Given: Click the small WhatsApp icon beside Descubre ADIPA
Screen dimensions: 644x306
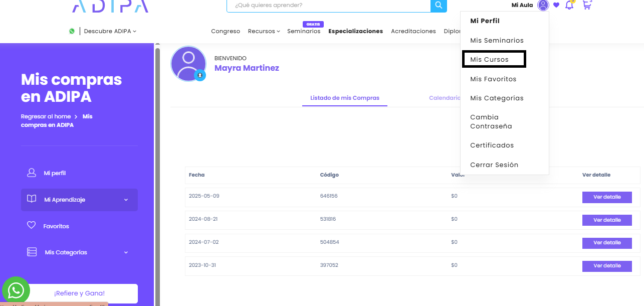Looking at the screenshot, I should click(72, 31).
